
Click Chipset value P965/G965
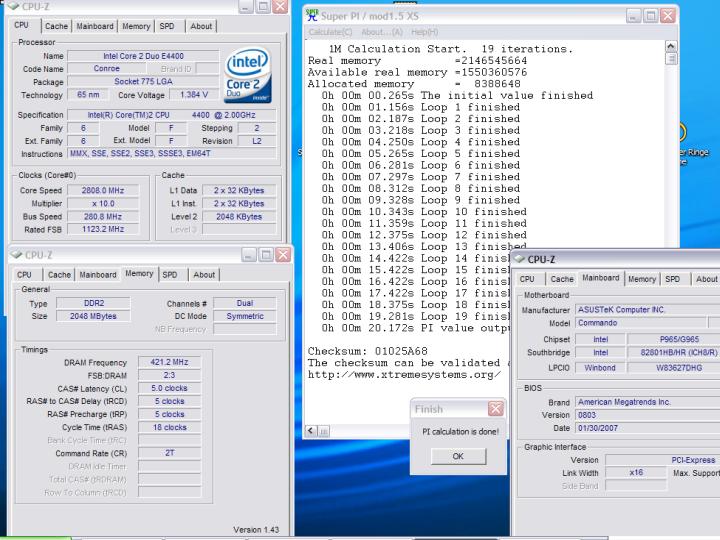(674, 339)
